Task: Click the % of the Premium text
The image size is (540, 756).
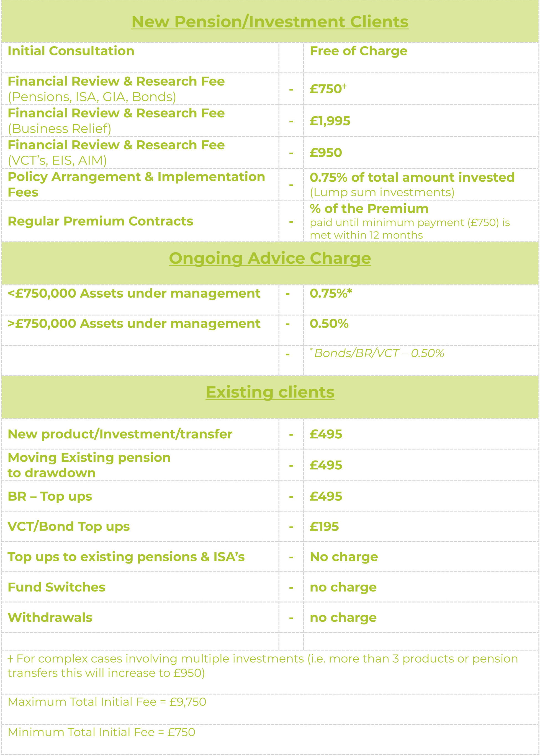Action: pyautogui.click(x=369, y=209)
